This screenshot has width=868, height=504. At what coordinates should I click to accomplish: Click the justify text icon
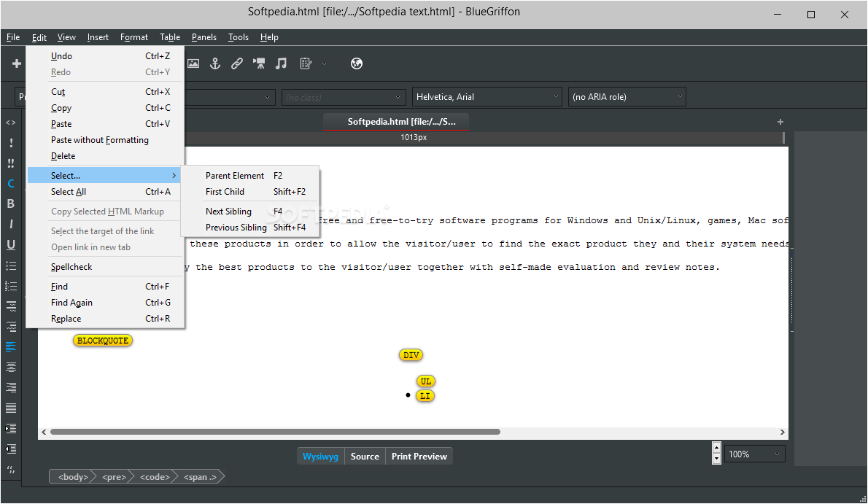pos(10,408)
